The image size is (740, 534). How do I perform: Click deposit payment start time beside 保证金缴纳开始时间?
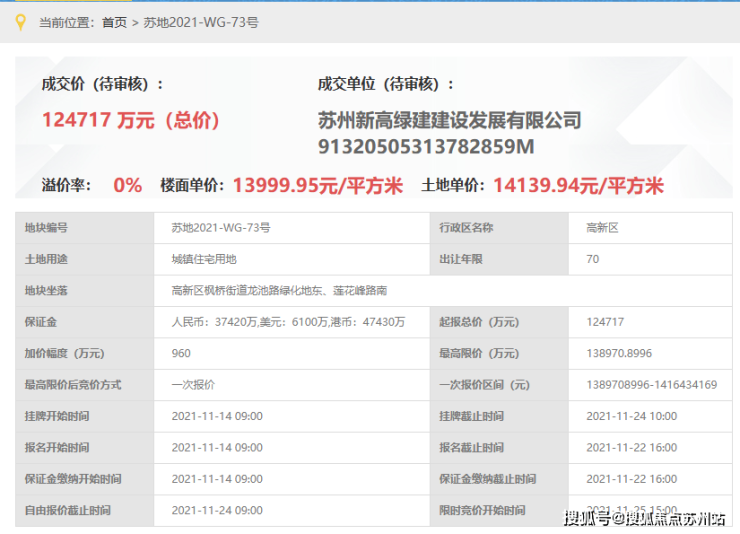click(217, 479)
